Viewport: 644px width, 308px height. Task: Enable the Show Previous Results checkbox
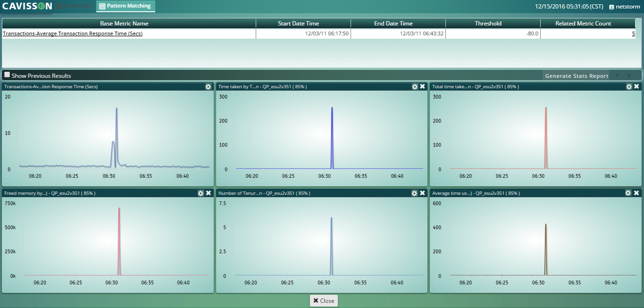[x=7, y=75]
